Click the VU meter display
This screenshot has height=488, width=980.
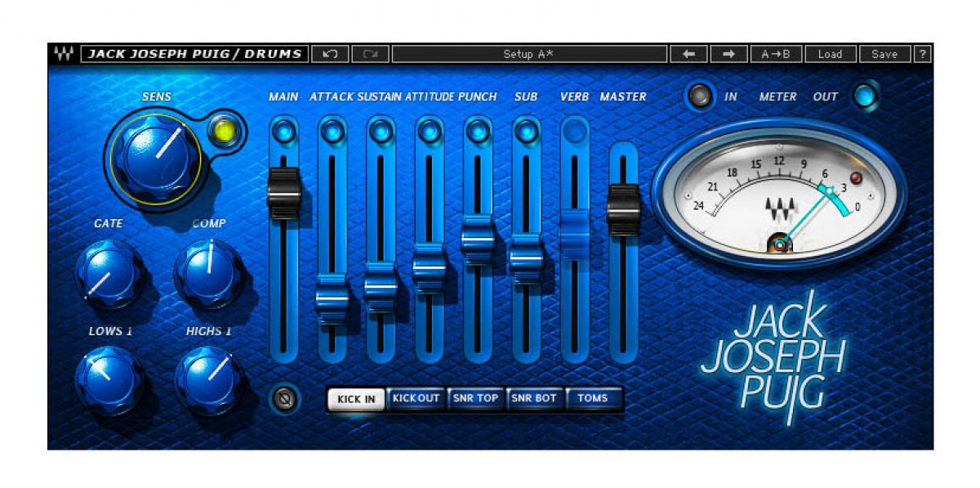pos(779,195)
